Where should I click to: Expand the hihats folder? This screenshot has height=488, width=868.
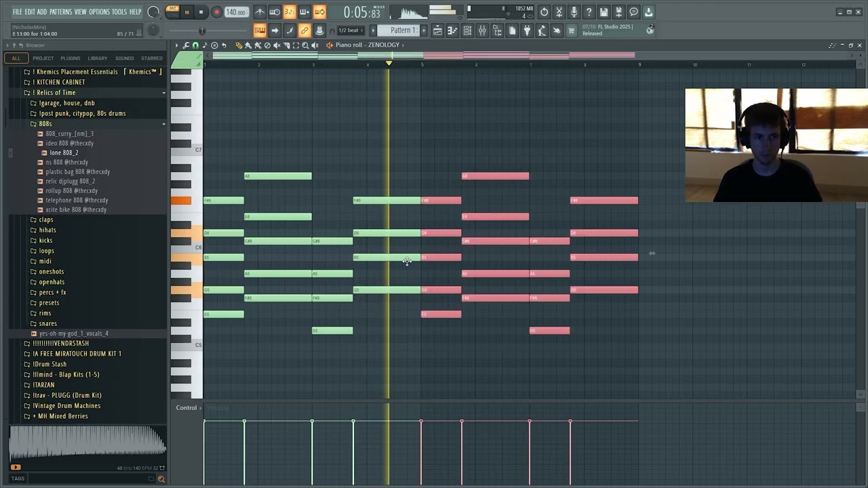click(47, 230)
